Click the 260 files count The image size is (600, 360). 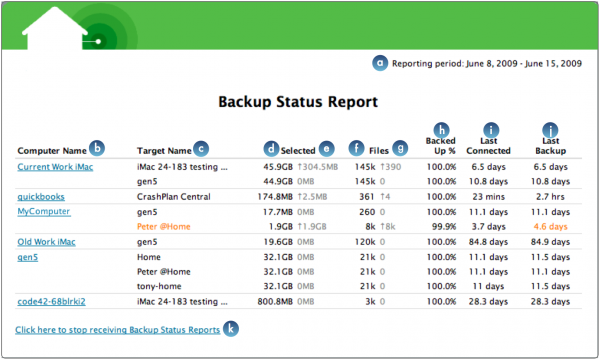point(367,212)
